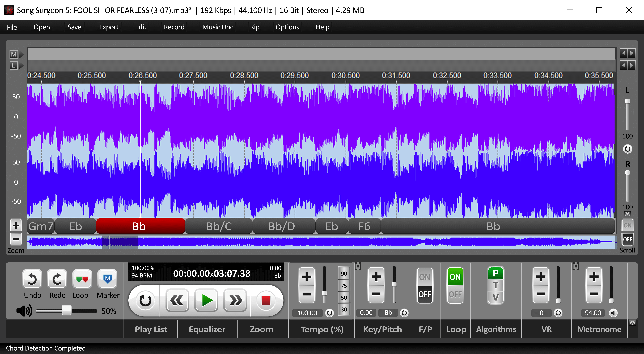The width and height of the screenshot is (644, 354).
Task: Click the main volume slider handle
Action: tap(66, 310)
